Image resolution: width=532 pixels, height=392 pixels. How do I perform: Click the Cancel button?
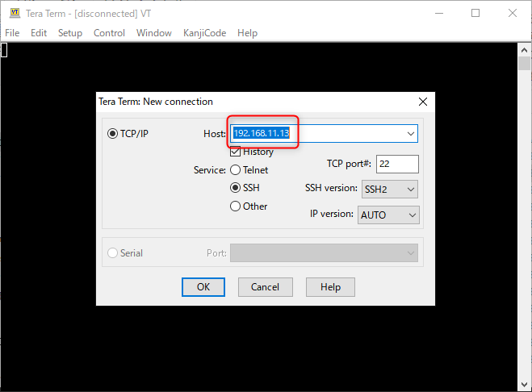[x=265, y=286]
